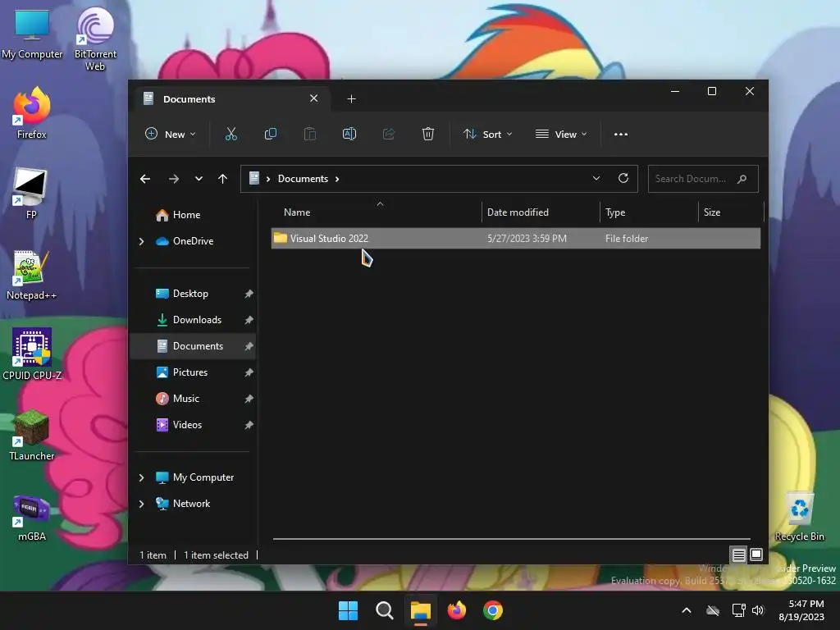Screen dimensions: 840x630
Task: Click the Rename icon in toolbar
Action: 349,134
